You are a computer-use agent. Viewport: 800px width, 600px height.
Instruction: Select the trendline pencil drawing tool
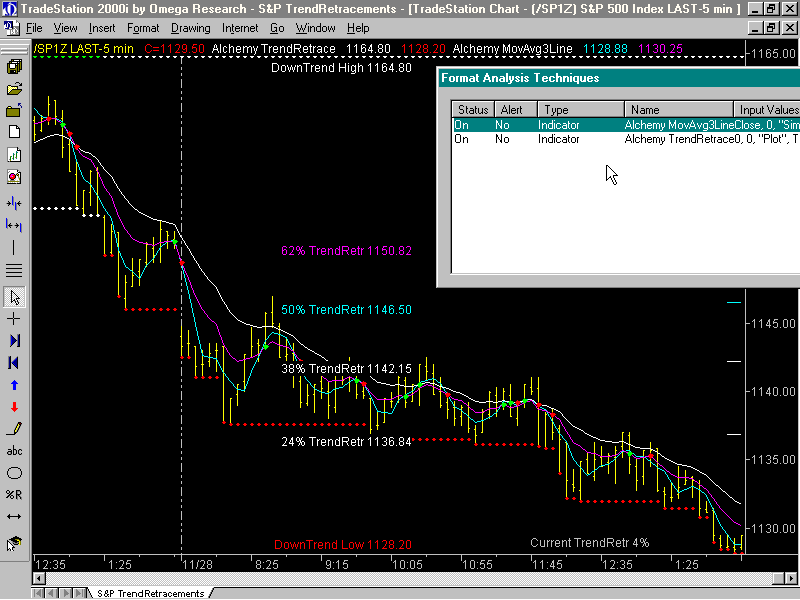click(14, 429)
